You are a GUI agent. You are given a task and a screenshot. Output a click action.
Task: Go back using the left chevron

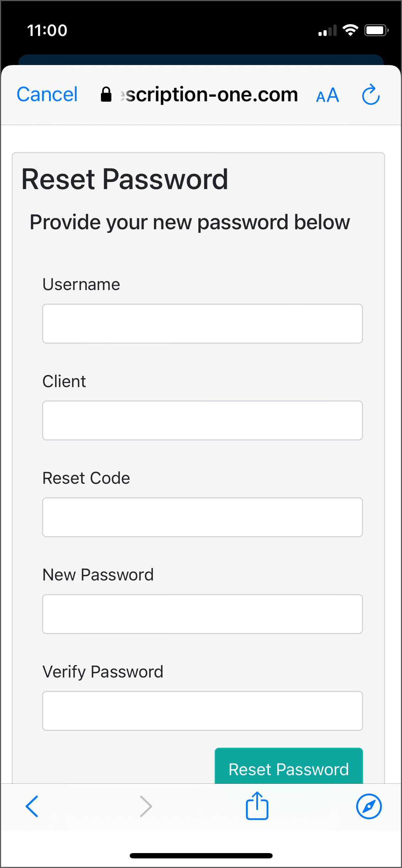coord(32,806)
